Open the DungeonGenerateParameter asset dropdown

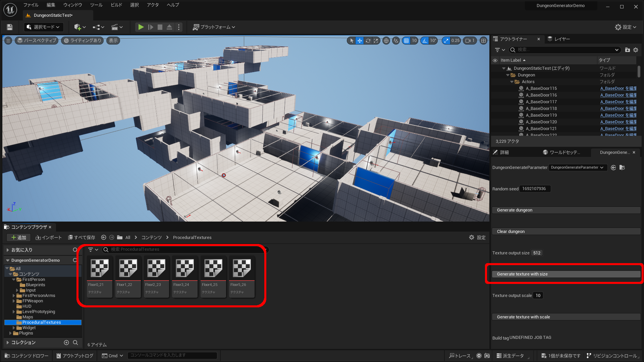578,168
